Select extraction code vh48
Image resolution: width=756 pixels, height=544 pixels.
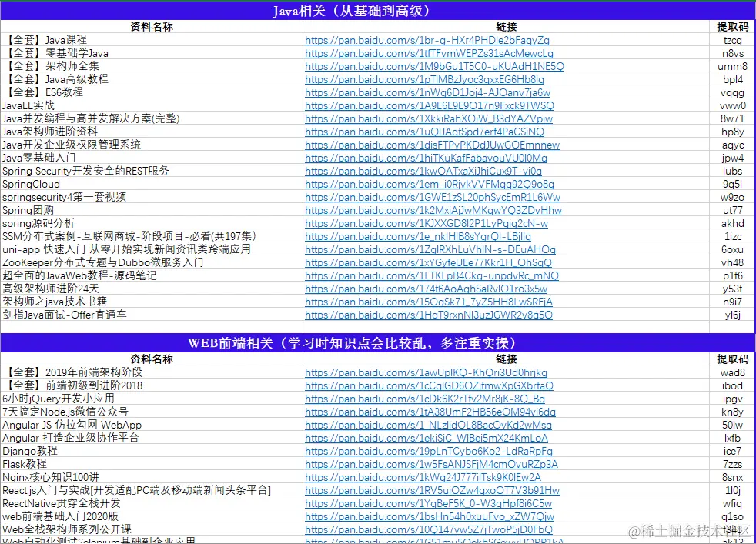(x=732, y=262)
